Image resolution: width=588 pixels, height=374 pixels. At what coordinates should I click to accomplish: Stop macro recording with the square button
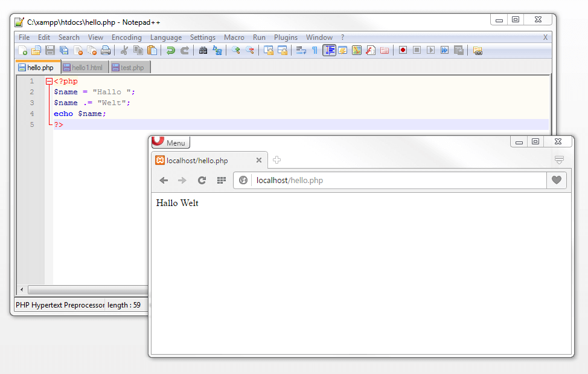pos(417,50)
